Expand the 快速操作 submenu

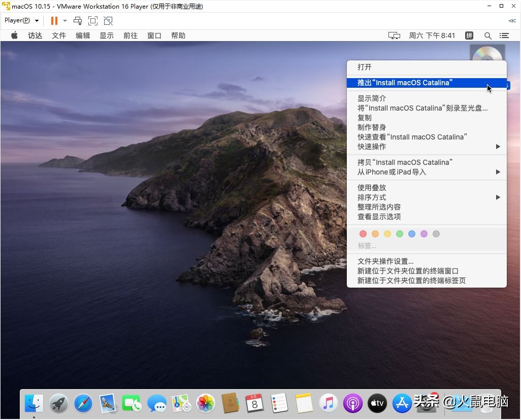click(x=498, y=147)
